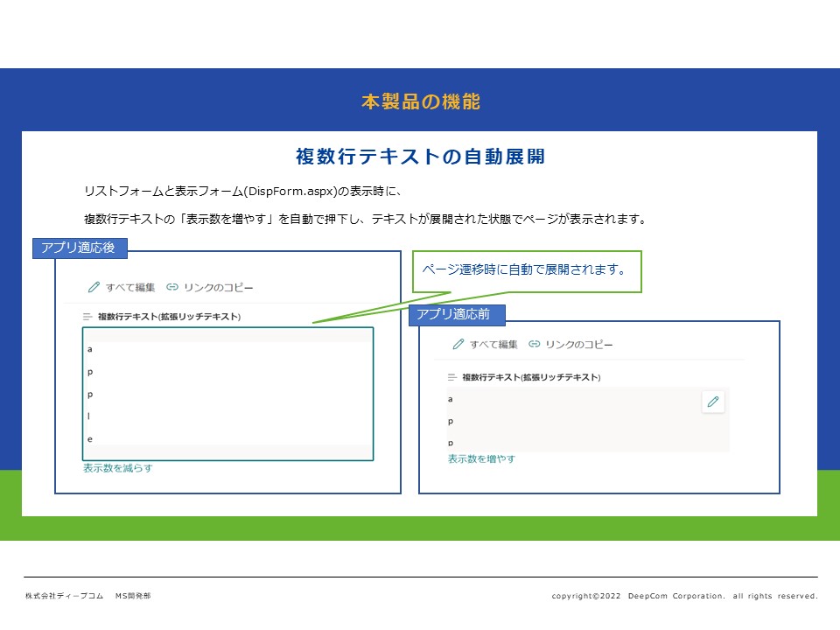
Task: Click the 複数行テキストの自動展開 heading
Action: [420, 157]
